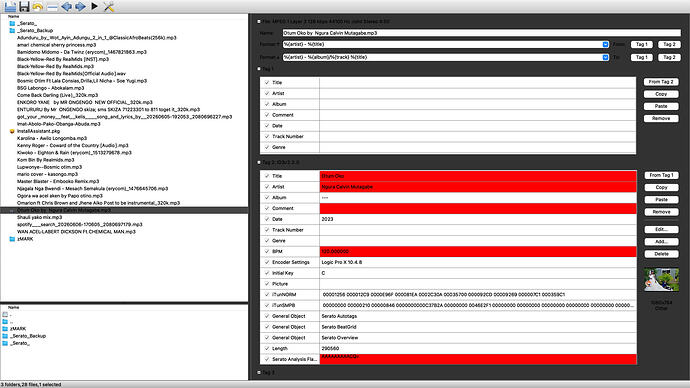Toggle the Encoder Settings checkbox
This screenshot has width=690, height=388.
[267, 262]
